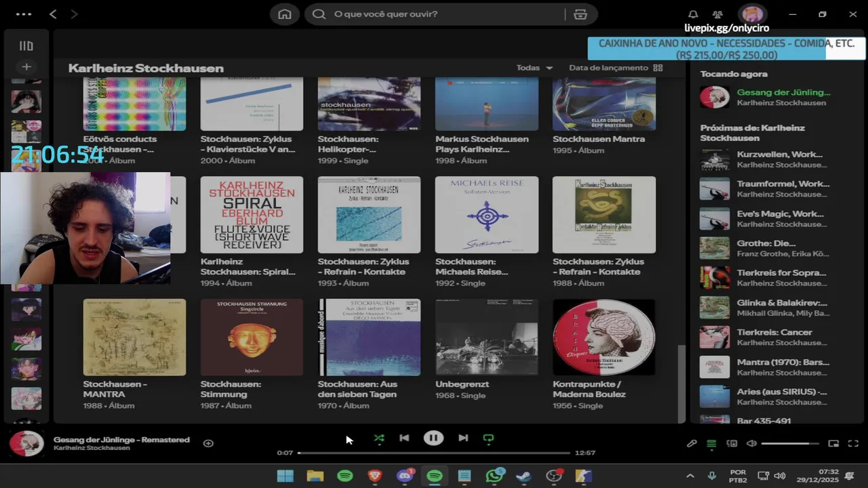The image size is (868, 488).
Task: Open Connect to a device icon
Action: click(x=732, y=443)
